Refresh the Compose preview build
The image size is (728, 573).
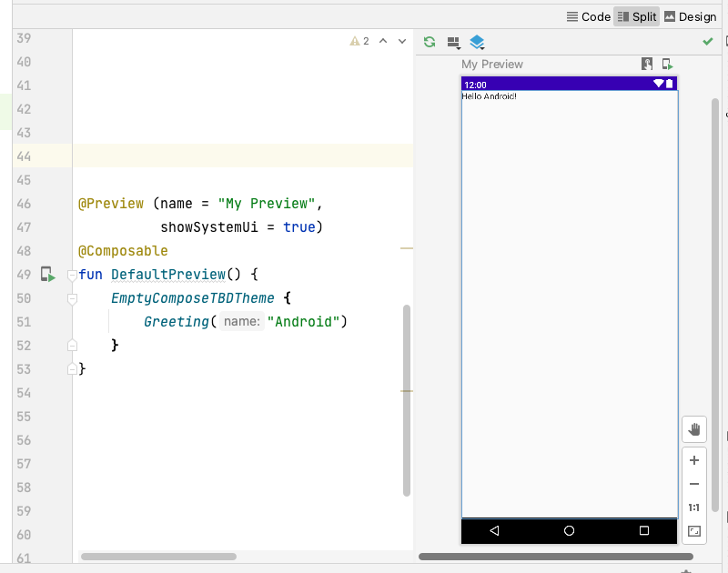point(430,42)
